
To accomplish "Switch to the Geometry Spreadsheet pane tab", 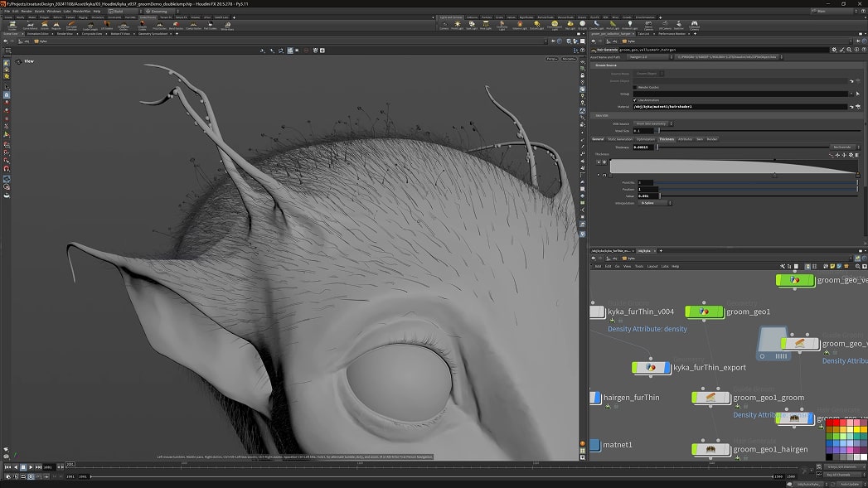I will [153, 34].
